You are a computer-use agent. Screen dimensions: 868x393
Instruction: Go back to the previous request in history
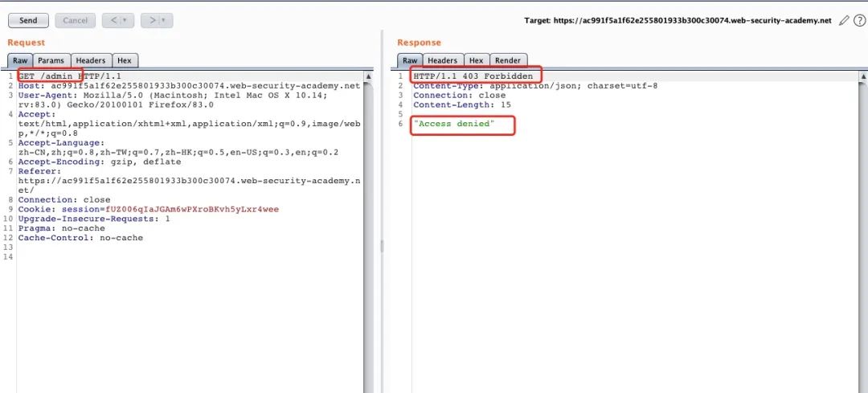pos(113,20)
